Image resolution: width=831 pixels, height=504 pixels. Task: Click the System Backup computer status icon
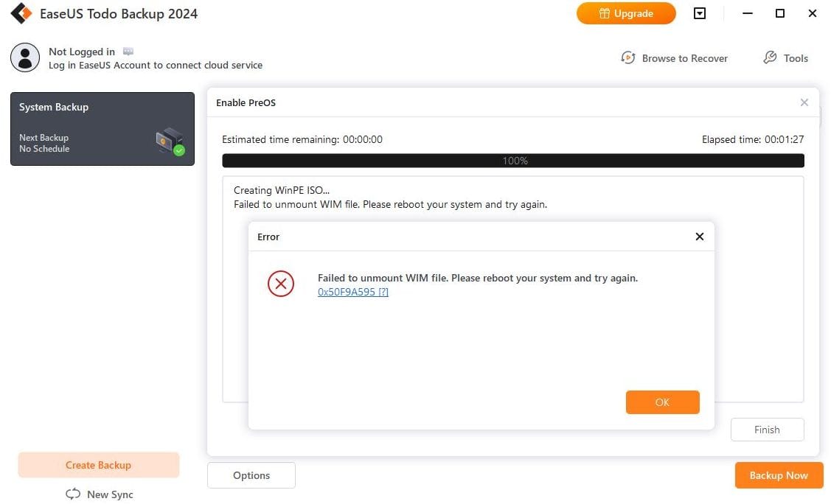(x=170, y=141)
